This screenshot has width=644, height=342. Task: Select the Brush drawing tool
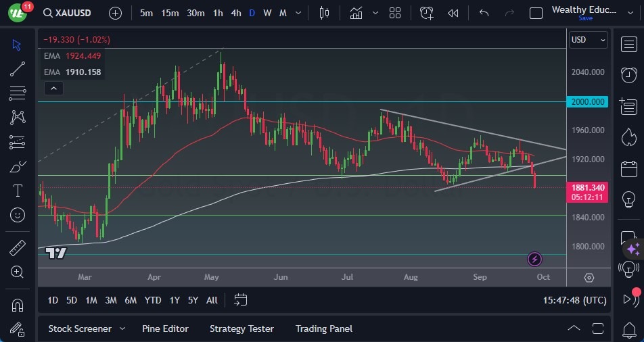(x=18, y=166)
